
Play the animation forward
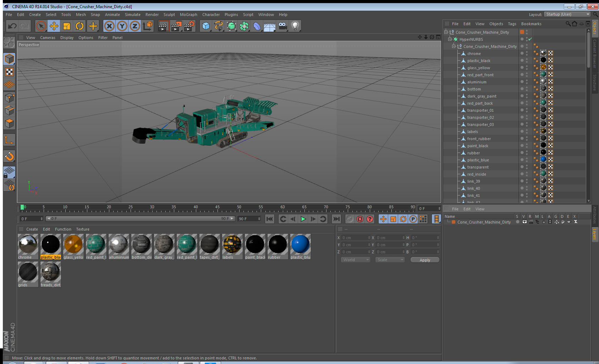[x=303, y=219]
